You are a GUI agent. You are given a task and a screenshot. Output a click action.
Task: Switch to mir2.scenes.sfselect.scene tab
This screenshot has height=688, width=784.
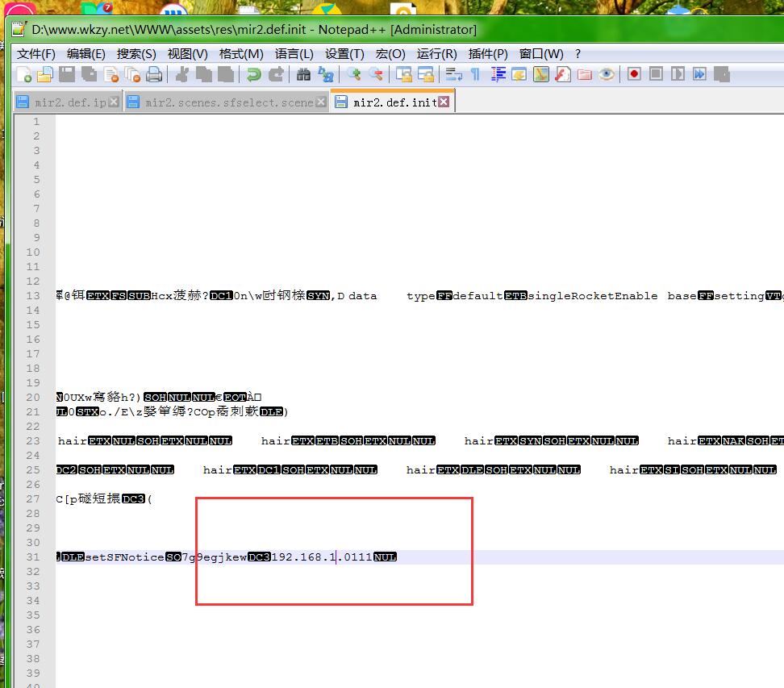(x=228, y=102)
